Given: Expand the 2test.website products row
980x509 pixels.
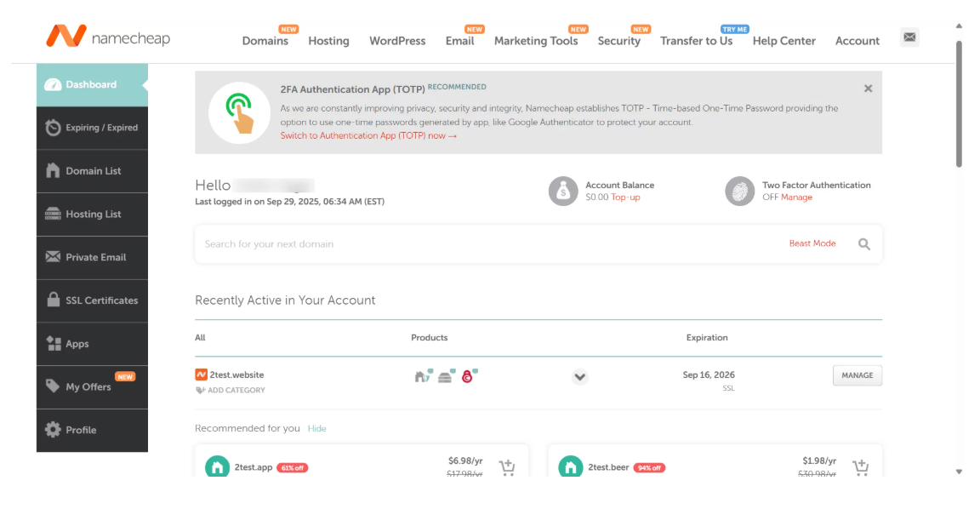Looking at the screenshot, I should [x=579, y=377].
